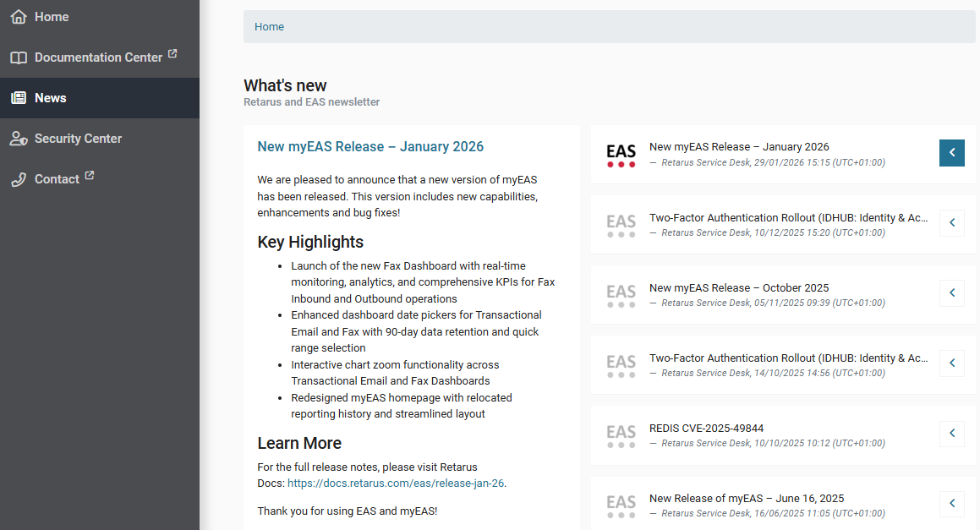Select the 14/10/2025 Two-Factor Authentication news entry

[787, 358]
